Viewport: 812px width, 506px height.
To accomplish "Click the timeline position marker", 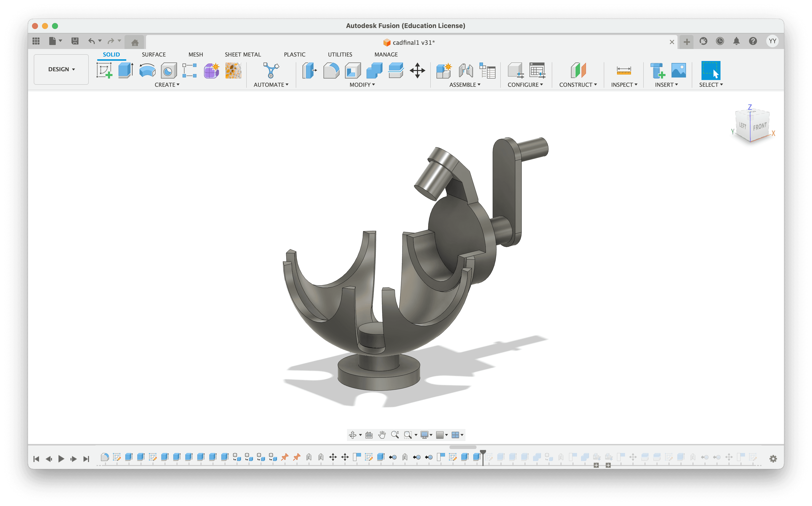I will (483, 453).
